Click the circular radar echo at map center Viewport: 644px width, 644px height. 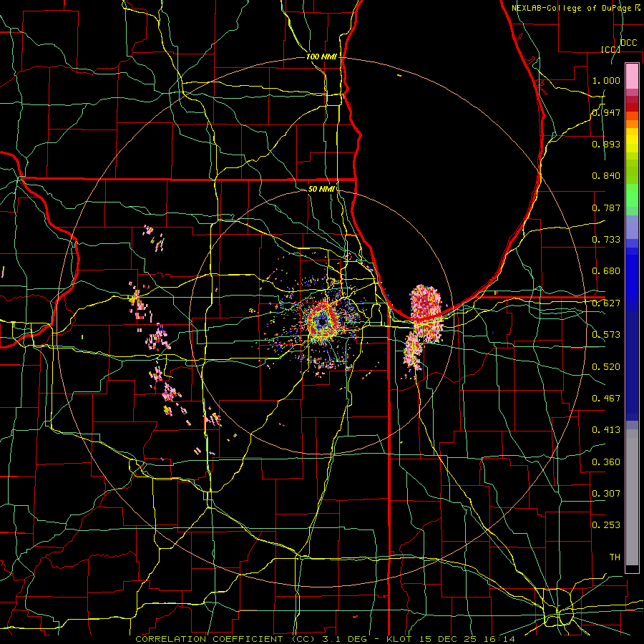[323, 323]
